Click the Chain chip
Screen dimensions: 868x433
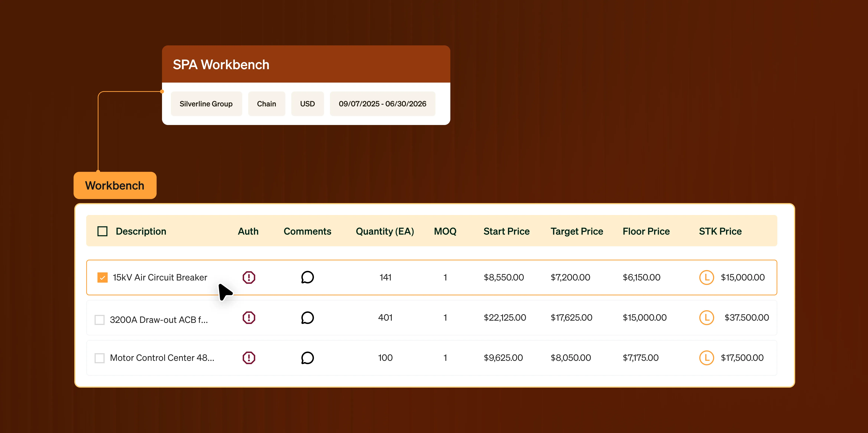[266, 104]
